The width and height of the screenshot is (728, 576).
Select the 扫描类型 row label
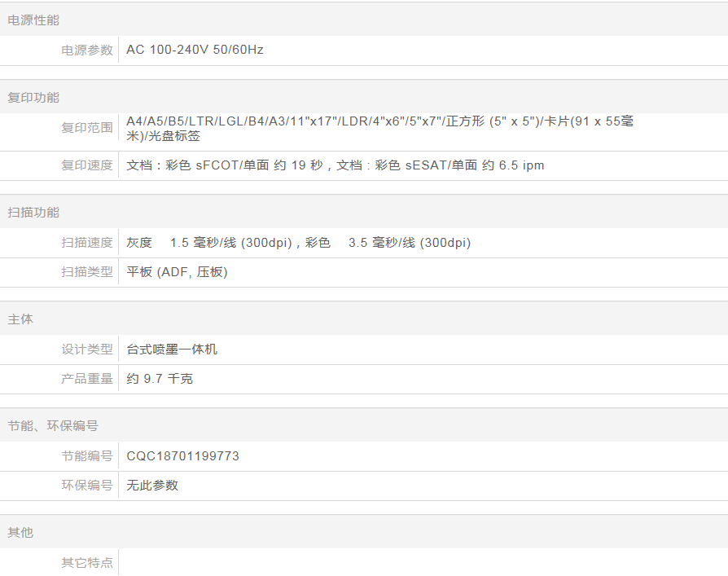[87, 272]
